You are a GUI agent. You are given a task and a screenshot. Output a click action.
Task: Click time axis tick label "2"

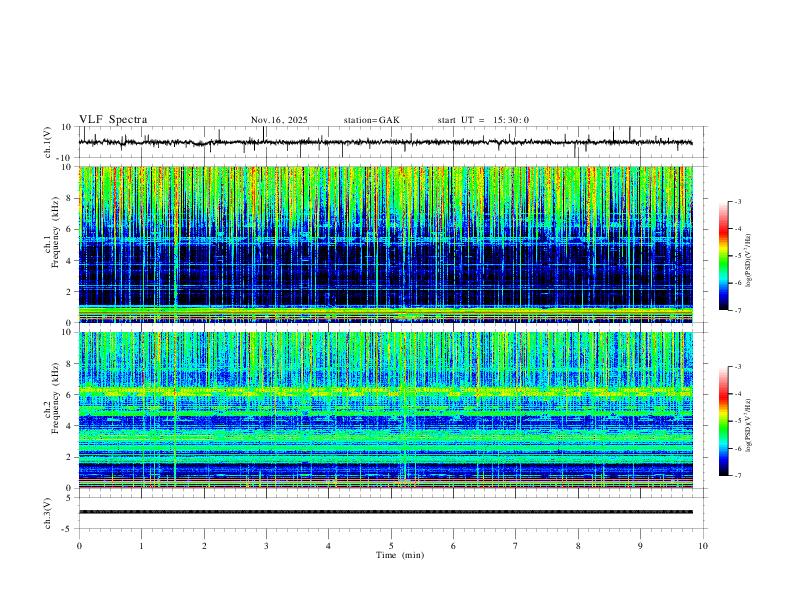click(204, 546)
